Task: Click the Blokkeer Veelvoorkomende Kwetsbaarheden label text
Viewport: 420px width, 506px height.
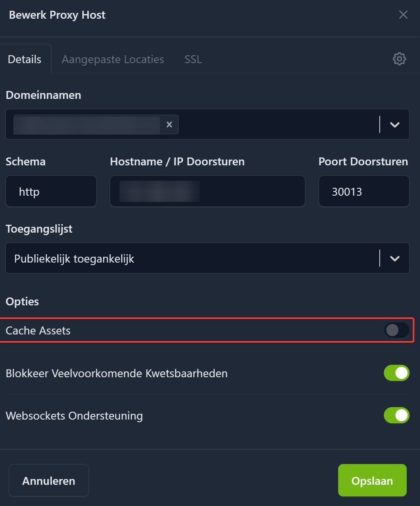Action: (117, 373)
